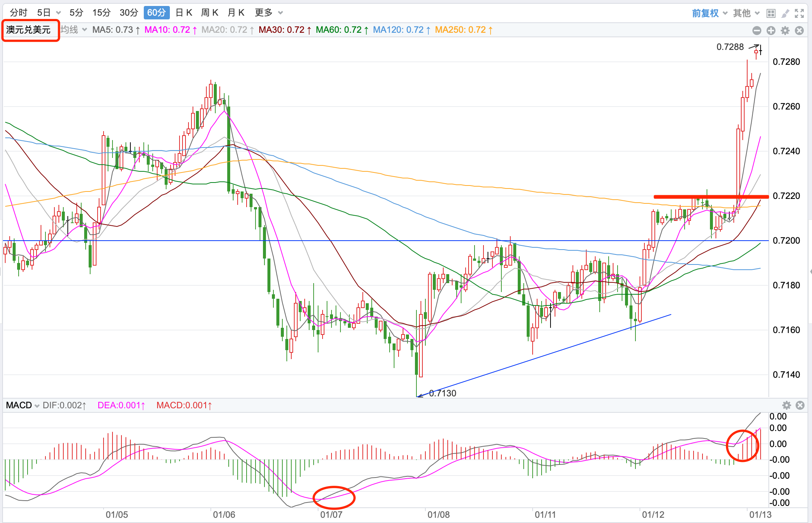Click the DEA:0.001 readout

pos(121,405)
